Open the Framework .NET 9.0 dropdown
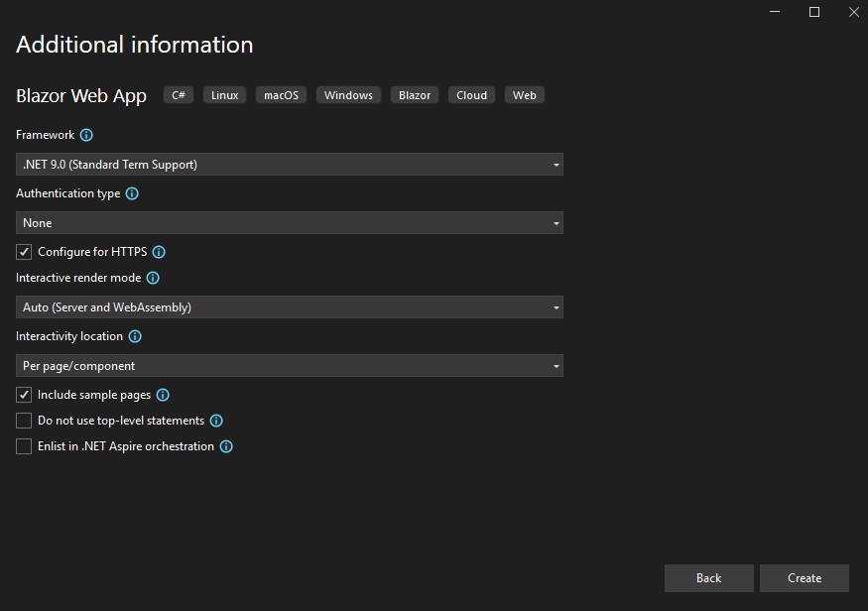Image resolution: width=868 pixels, height=611 pixels. click(289, 165)
